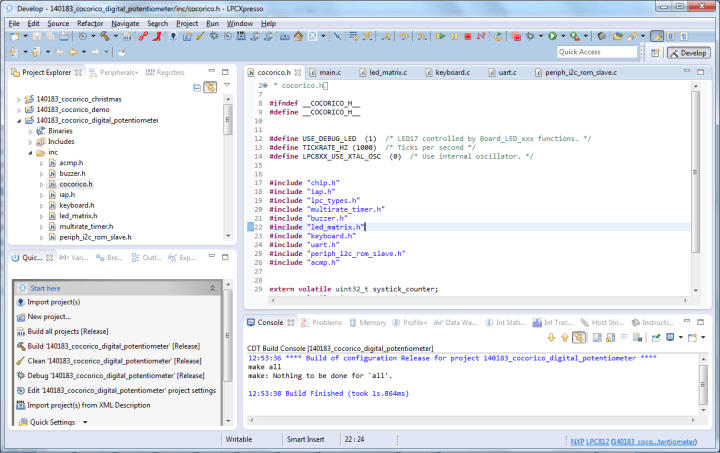Screen dimensions: 720x453
Task: Toggle Show Whitespace Characters pilcrow icon
Action: point(684,36)
